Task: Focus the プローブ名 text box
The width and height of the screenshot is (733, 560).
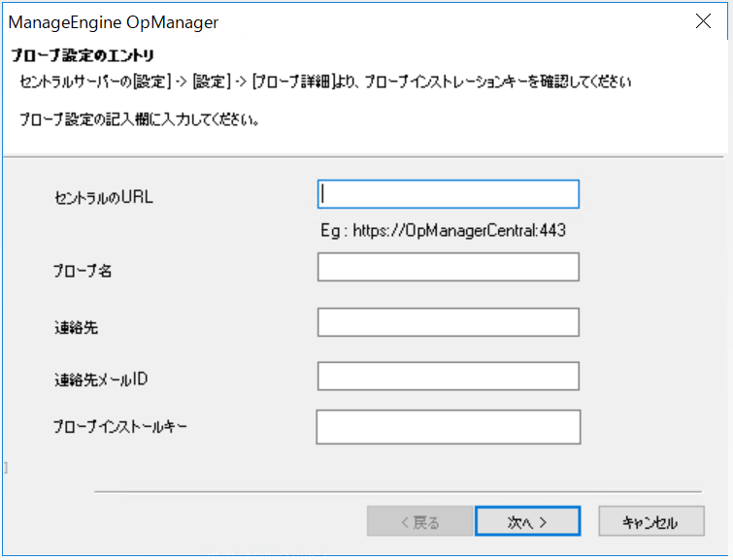Action: (449, 267)
